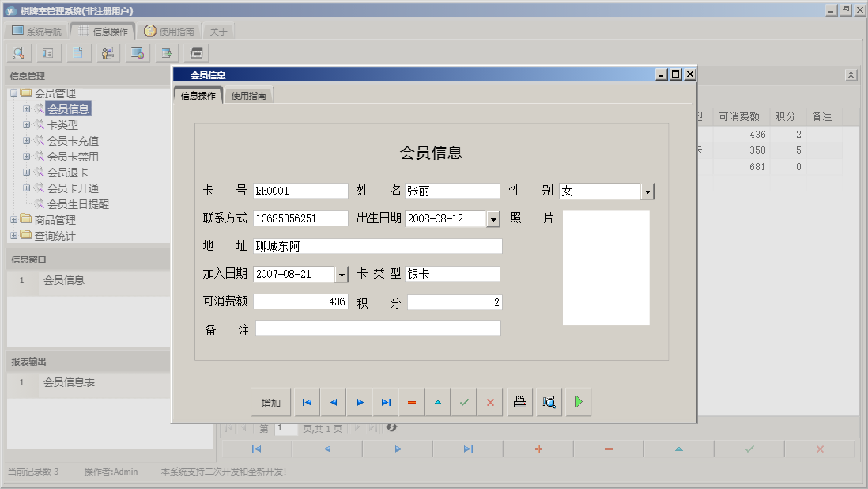
Task: Select the member operator toolbar icon
Action: tap(108, 52)
